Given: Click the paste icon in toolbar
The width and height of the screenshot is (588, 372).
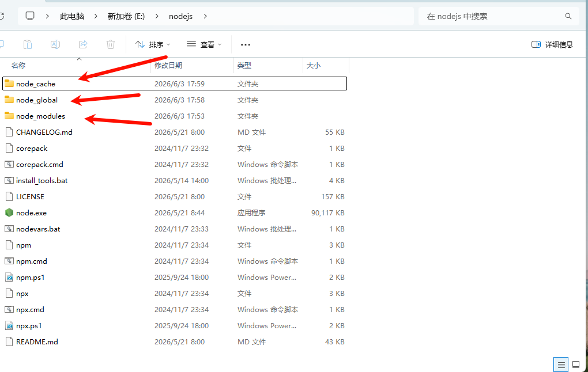Looking at the screenshot, I should tap(27, 44).
